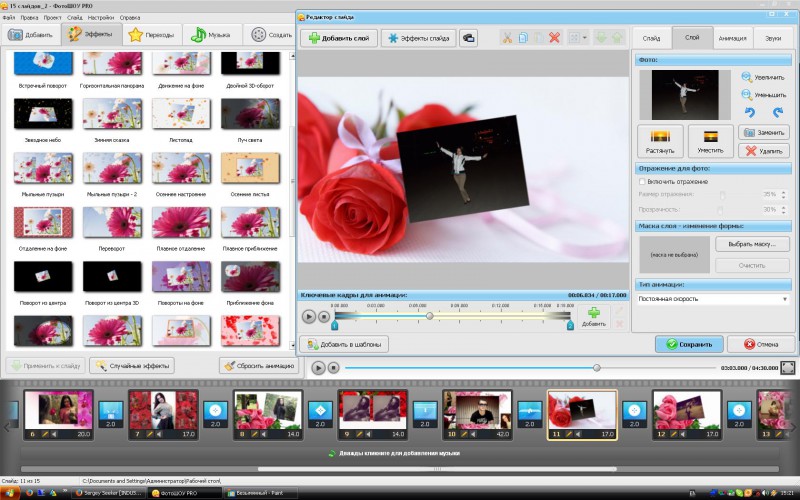This screenshot has height=500, width=800.
Task: Click the Сбросить анимацию button
Action: (x=259, y=366)
